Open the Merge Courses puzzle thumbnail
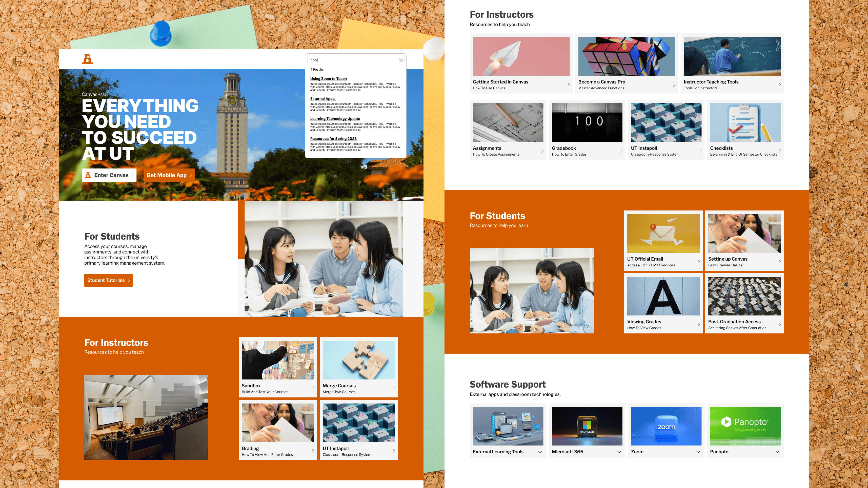The height and width of the screenshot is (488, 868). click(358, 360)
